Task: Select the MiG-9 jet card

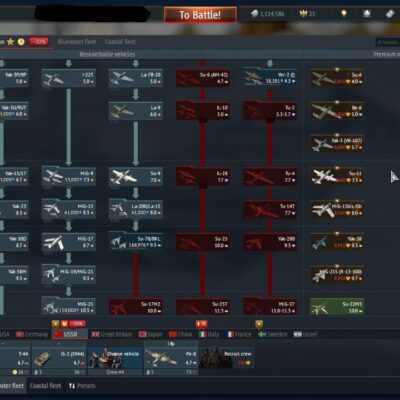Action: point(69,177)
